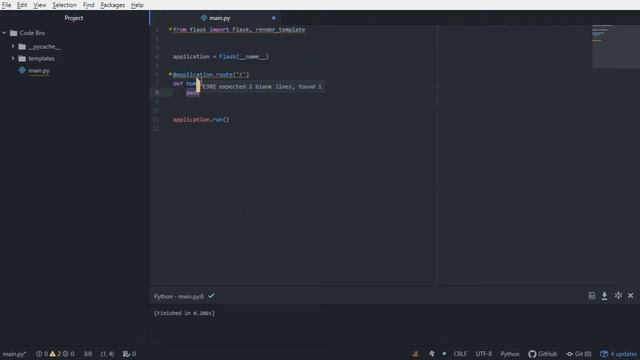640x360 pixels.
Task: Click the Finished in output text
Action: coord(184,313)
